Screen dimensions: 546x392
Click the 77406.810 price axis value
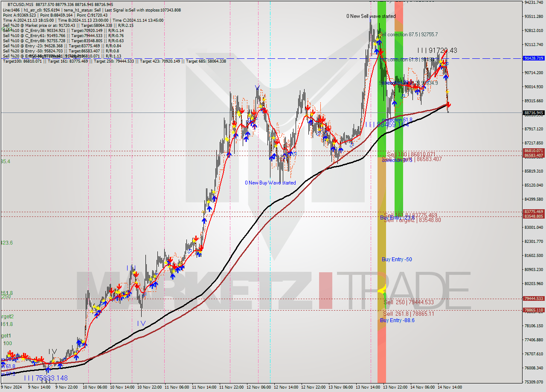pos(534,340)
